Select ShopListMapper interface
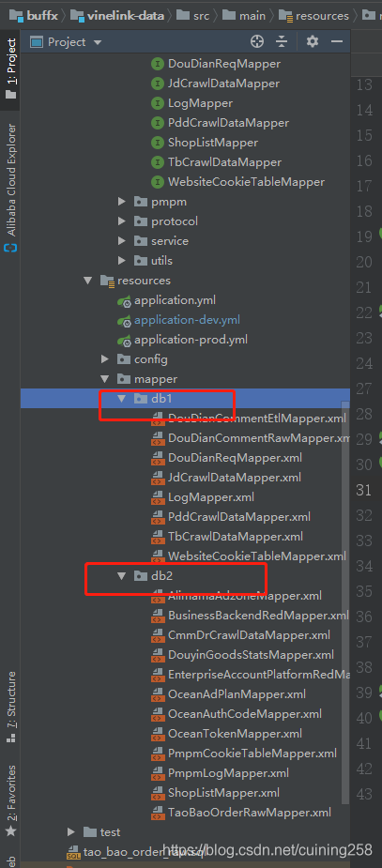The width and height of the screenshot is (382, 868). pos(213,143)
